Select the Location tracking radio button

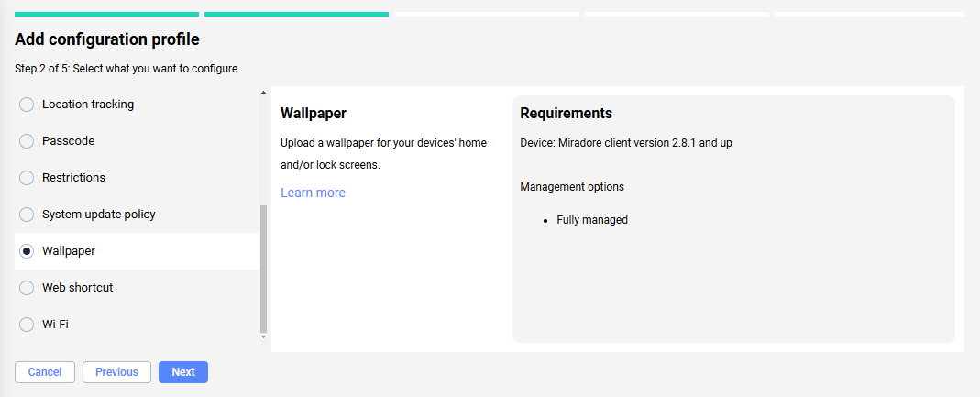27,105
